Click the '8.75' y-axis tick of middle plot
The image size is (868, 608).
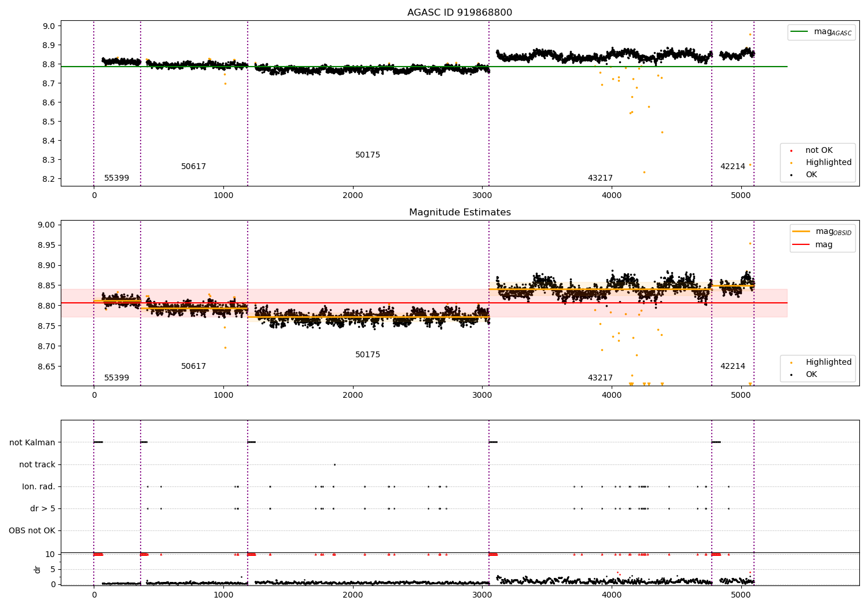47,326
